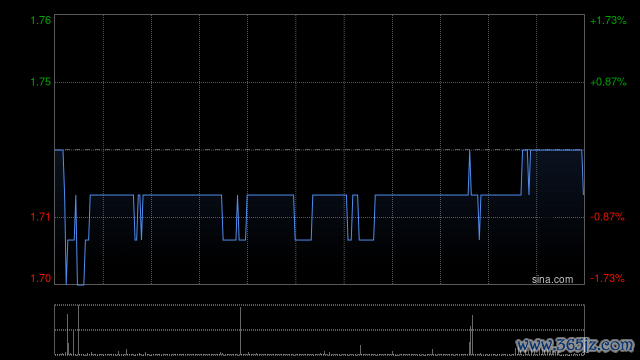Click the -1.73% percentage label
Viewport: 640px width, 360px height.
click(x=607, y=278)
